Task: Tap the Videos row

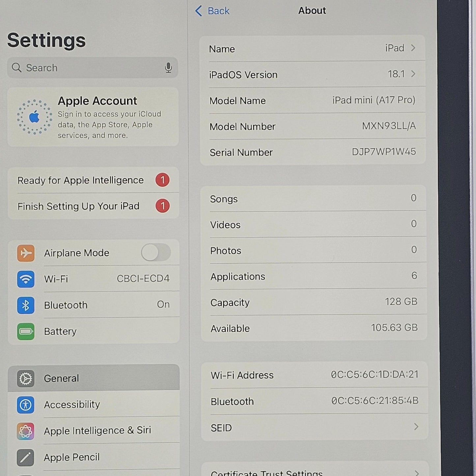Action: pos(314,224)
